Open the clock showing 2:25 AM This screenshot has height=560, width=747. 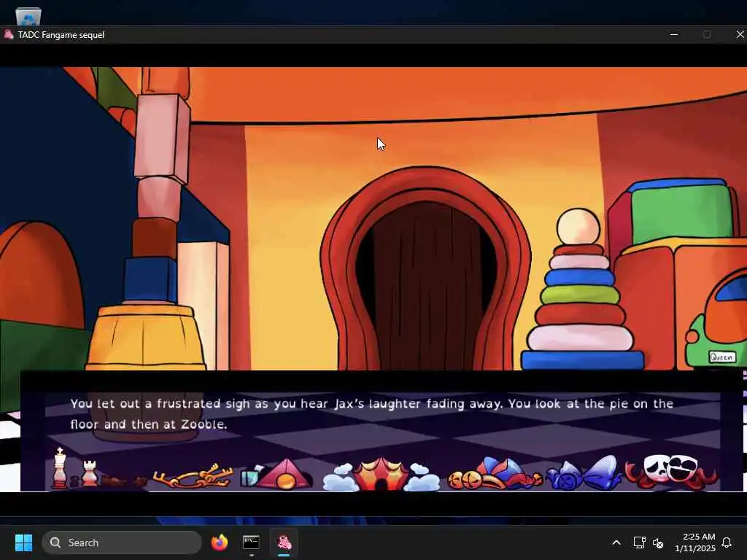(x=695, y=542)
